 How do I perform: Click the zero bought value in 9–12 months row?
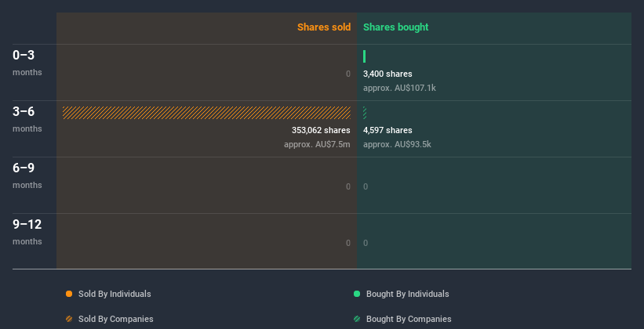[x=366, y=243]
